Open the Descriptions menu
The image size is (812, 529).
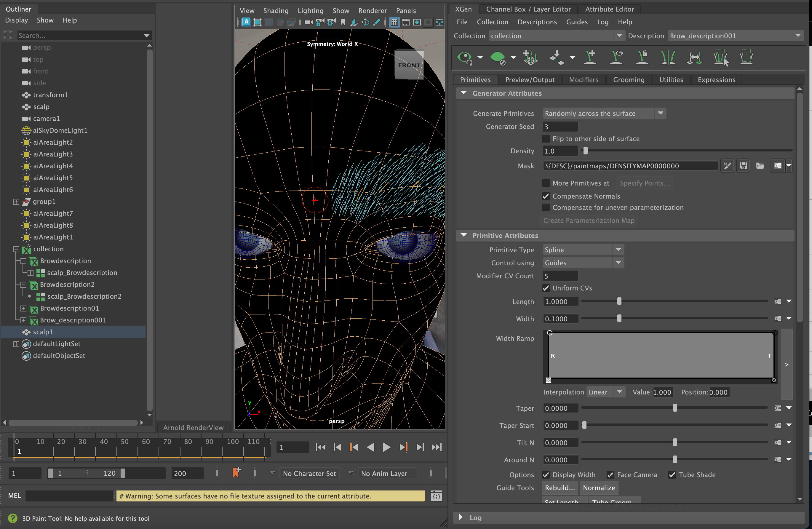(537, 22)
